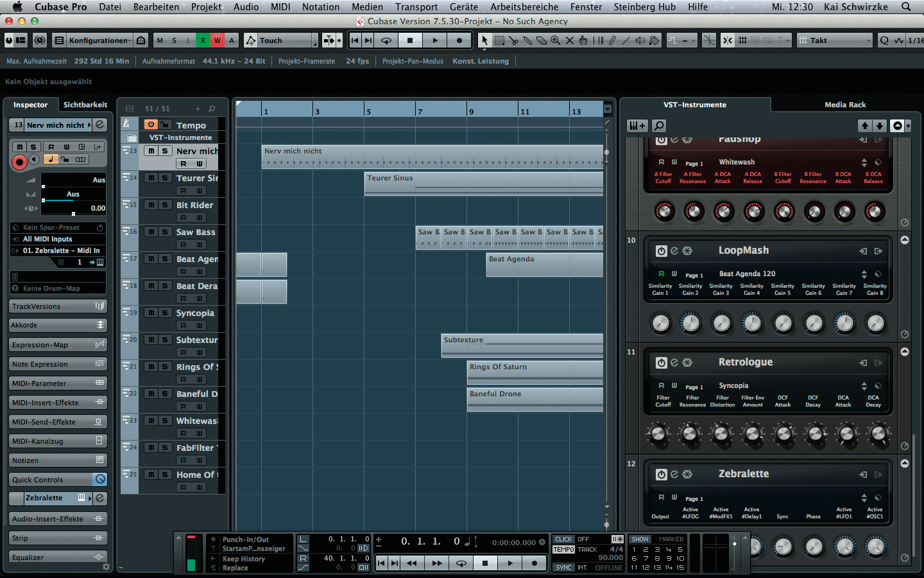Click SHOW marker button
This screenshot has height=578, width=924.
[x=640, y=539]
